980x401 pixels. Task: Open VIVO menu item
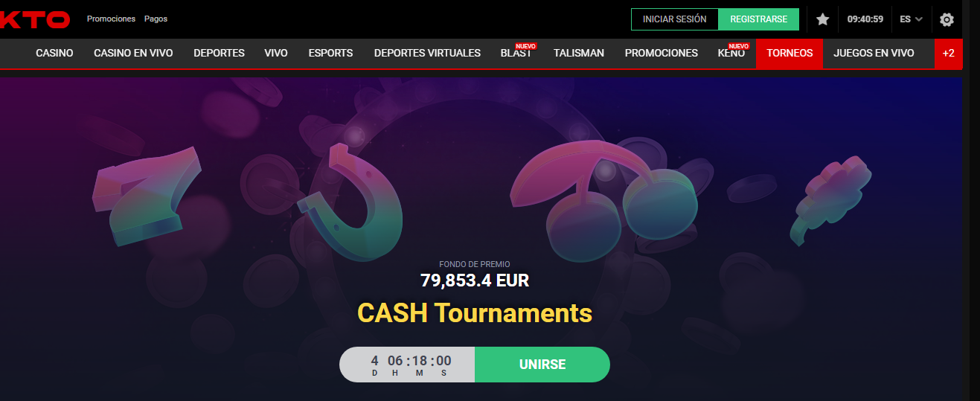[276, 54]
